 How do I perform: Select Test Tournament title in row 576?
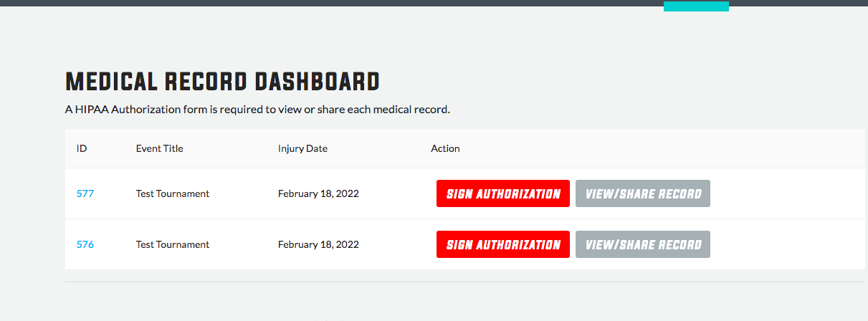click(173, 244)
